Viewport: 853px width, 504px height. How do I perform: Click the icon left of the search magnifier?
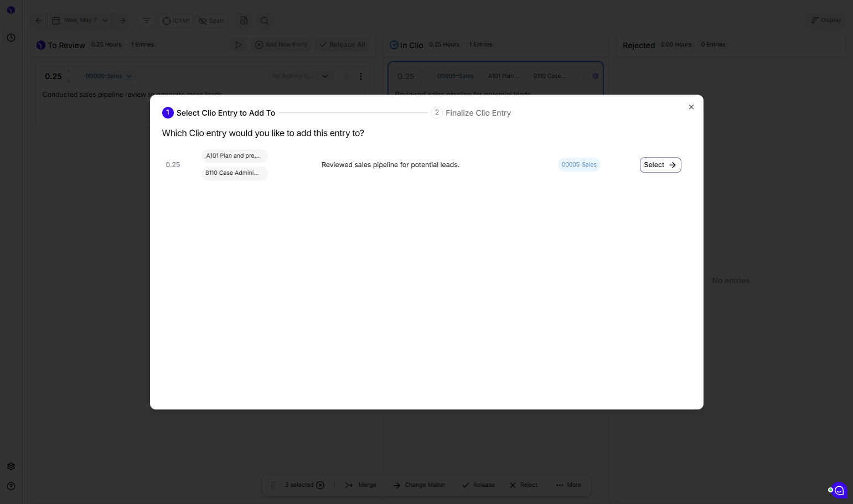[x=244, y=20]
